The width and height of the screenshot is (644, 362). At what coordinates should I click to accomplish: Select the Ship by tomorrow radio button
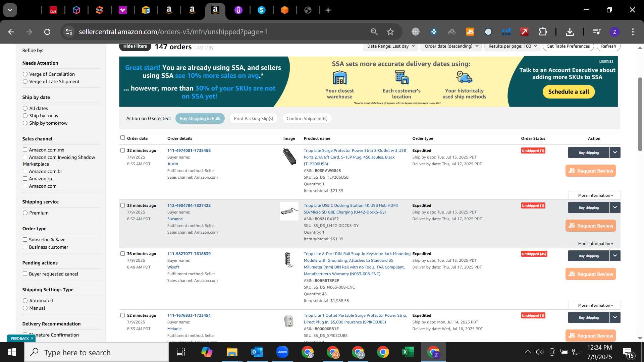click(25, 123)
